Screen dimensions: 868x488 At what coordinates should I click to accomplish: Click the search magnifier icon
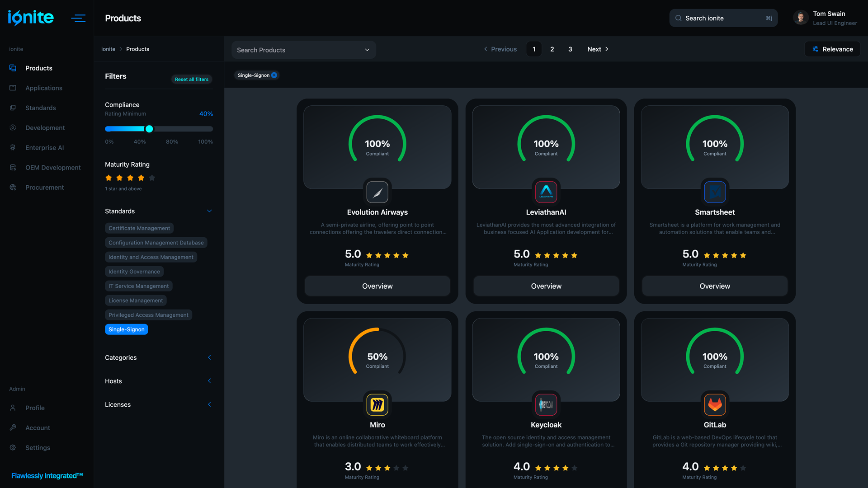tap(678, 18)
